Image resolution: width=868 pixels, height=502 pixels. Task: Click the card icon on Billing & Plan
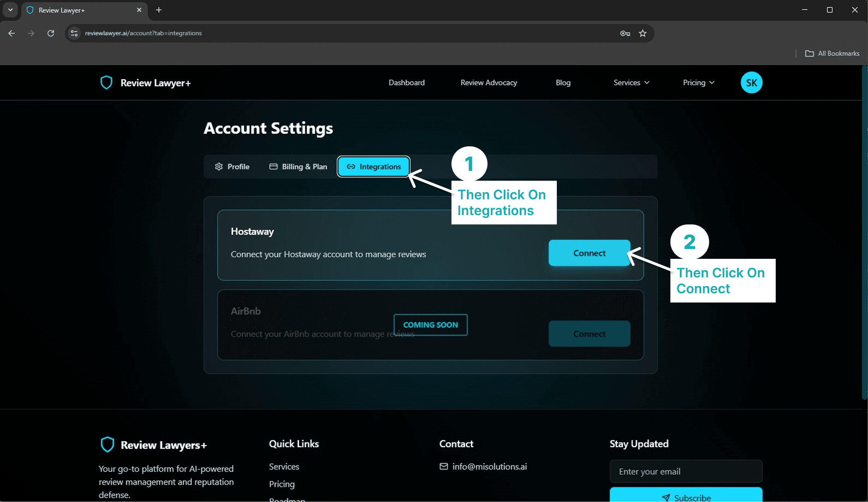coord(273,166)
